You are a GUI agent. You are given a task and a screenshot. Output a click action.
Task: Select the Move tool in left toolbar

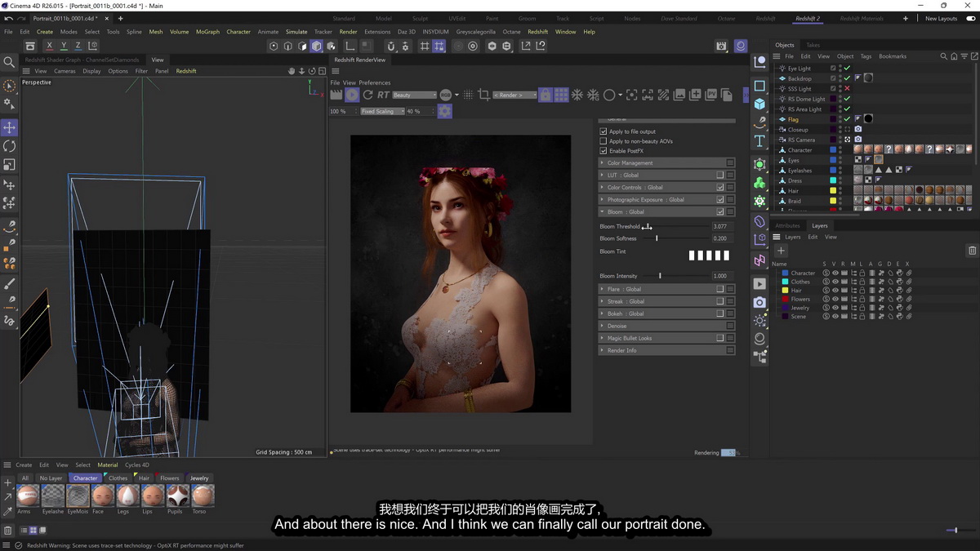click(x=9, y=127)
